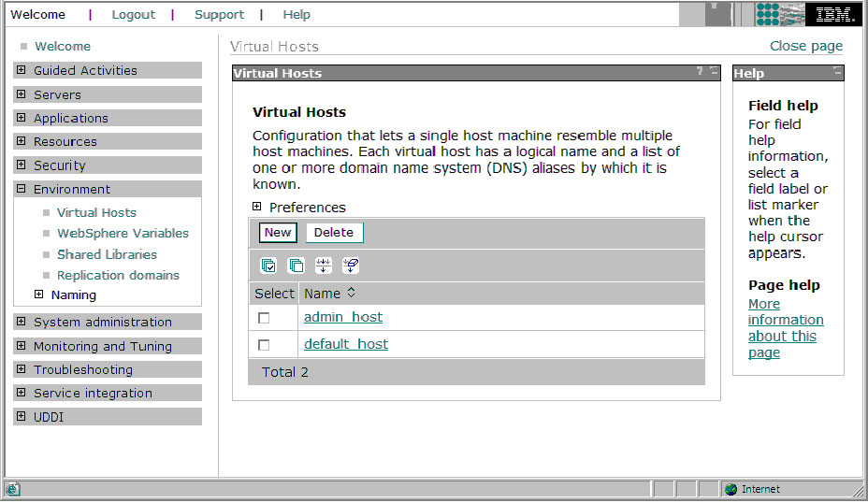
Task: Clear filter value icon in table toolbar
Action: click(351, 266)
